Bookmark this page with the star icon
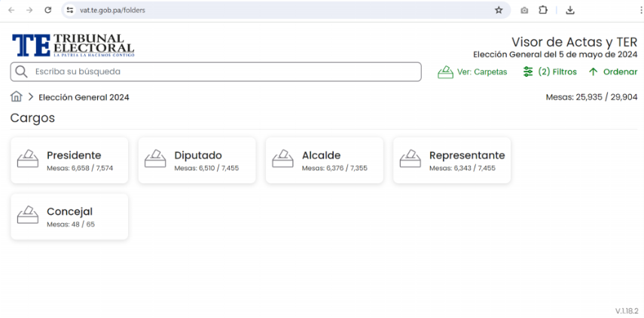The image size is (644, 318). 499,11
